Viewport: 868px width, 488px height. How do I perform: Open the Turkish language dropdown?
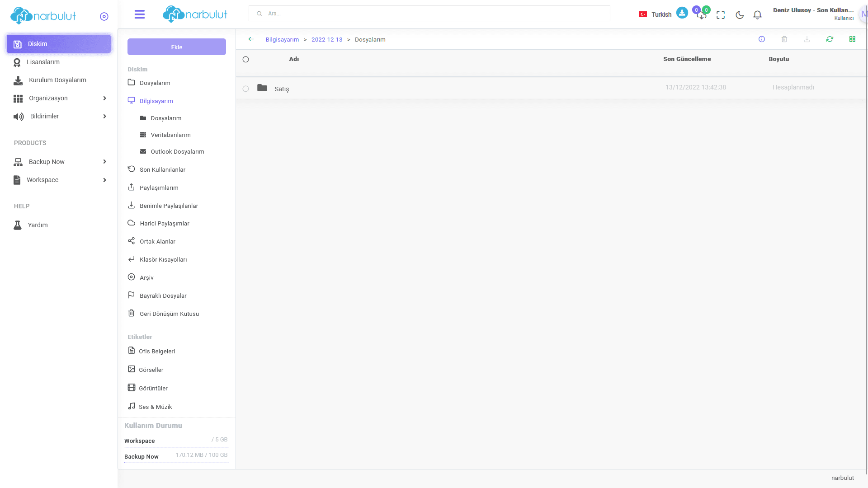tap(655, 14)
